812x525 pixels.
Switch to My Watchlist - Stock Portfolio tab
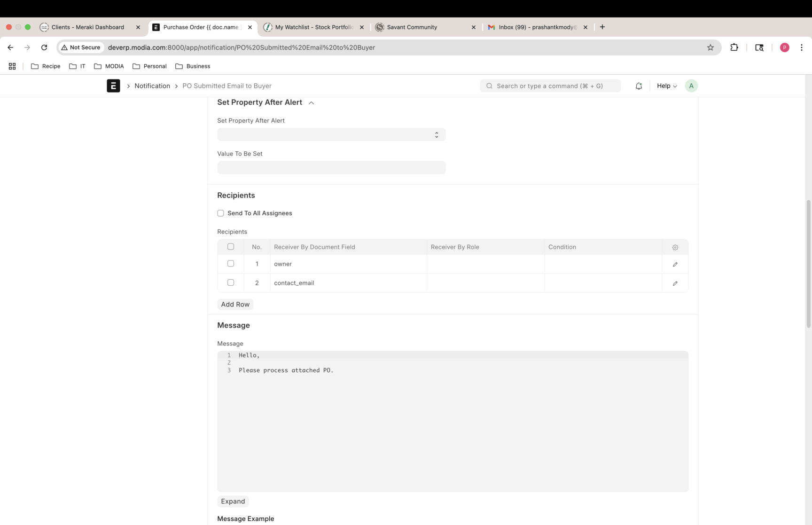(x=314, y=27)
